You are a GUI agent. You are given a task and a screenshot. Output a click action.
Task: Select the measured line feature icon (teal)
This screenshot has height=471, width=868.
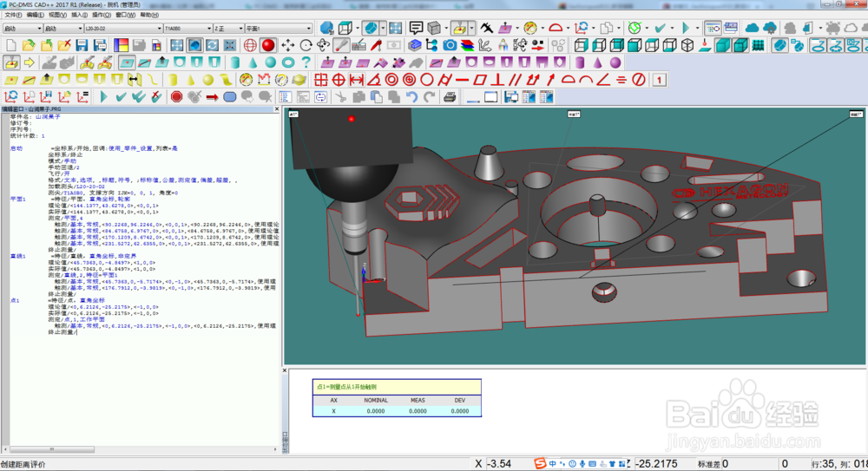coord(144,62)
